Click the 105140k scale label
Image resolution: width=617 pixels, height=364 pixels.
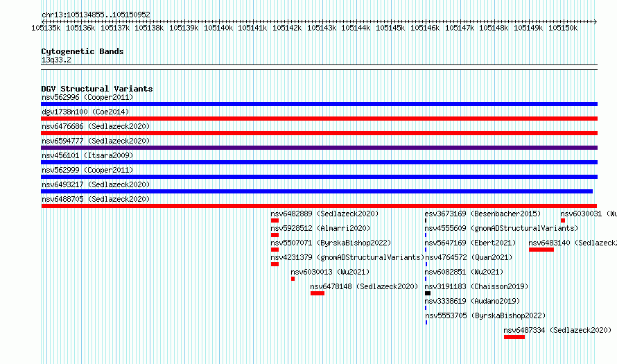click(x=218, y=28)
